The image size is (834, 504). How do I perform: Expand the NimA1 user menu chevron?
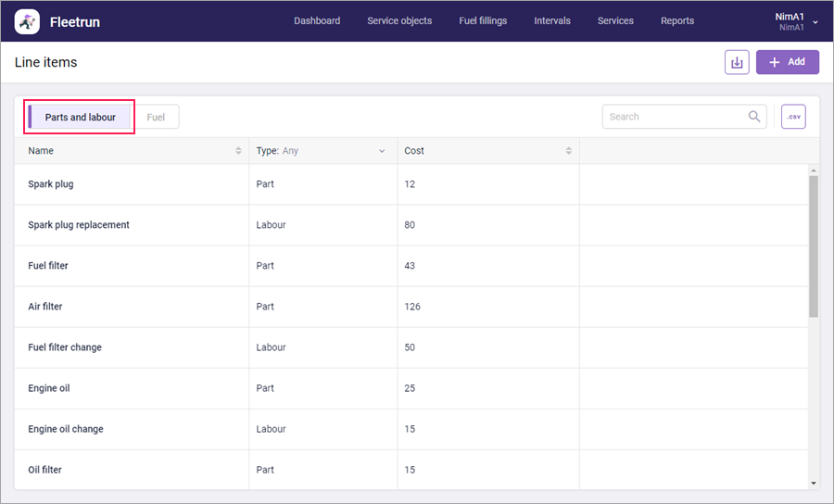pos(815,22)
